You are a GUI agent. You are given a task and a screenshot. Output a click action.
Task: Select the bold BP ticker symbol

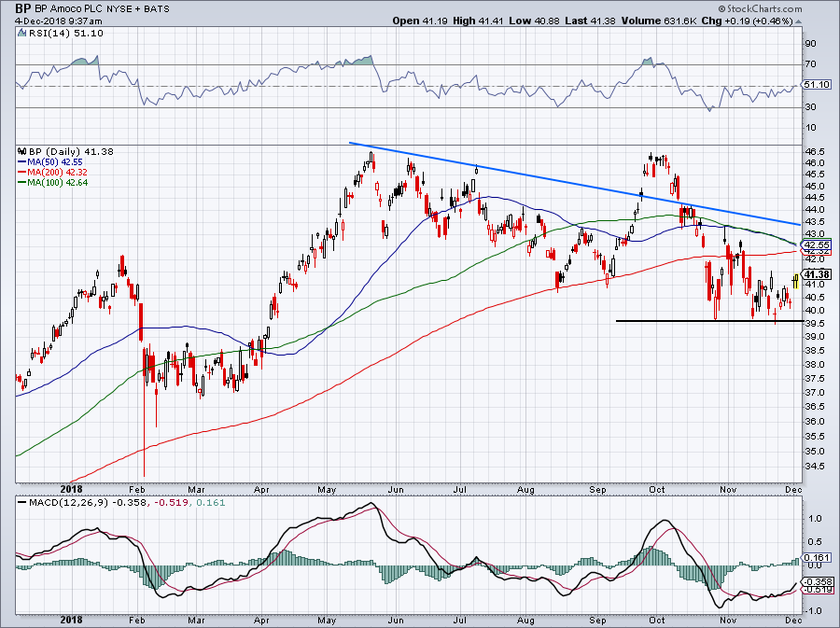click(x=23, y=8)
